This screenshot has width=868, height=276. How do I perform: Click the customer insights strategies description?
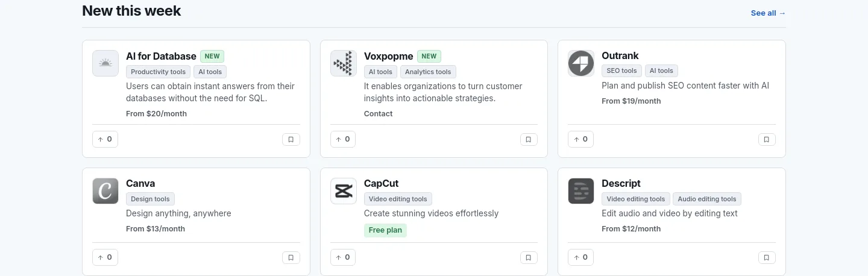pos(443,92)
